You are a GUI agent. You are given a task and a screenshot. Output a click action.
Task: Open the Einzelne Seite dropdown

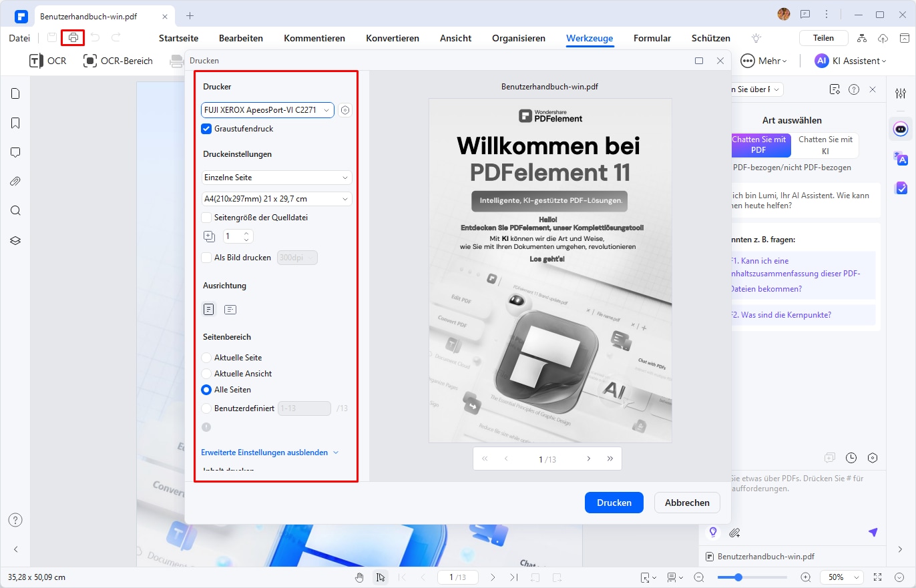[x=276, y=178]
